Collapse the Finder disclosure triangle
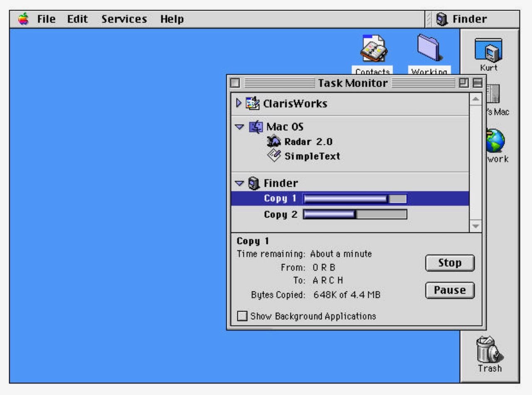 pyautogui.click(x=239, y=183)
